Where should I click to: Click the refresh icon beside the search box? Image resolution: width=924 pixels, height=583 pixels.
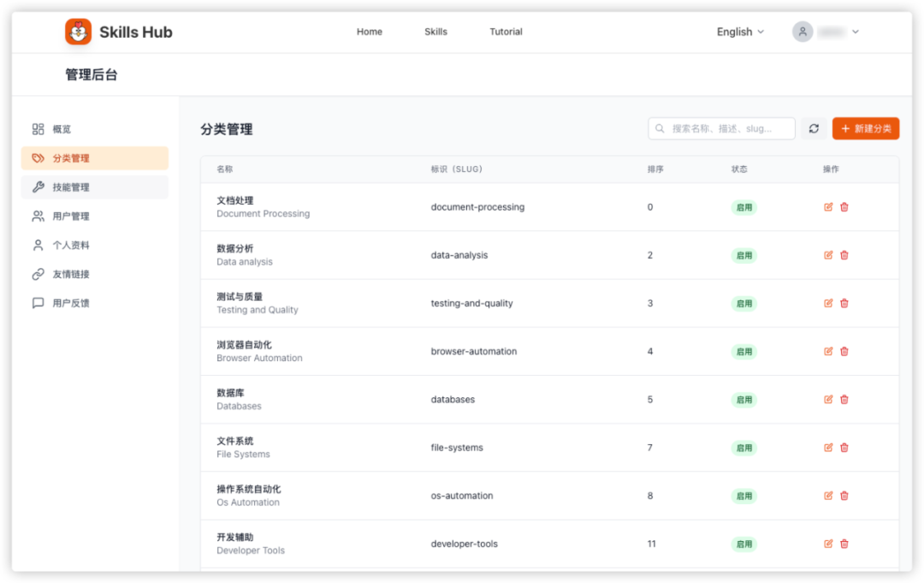pyautogui.click(x=814, y=128)
